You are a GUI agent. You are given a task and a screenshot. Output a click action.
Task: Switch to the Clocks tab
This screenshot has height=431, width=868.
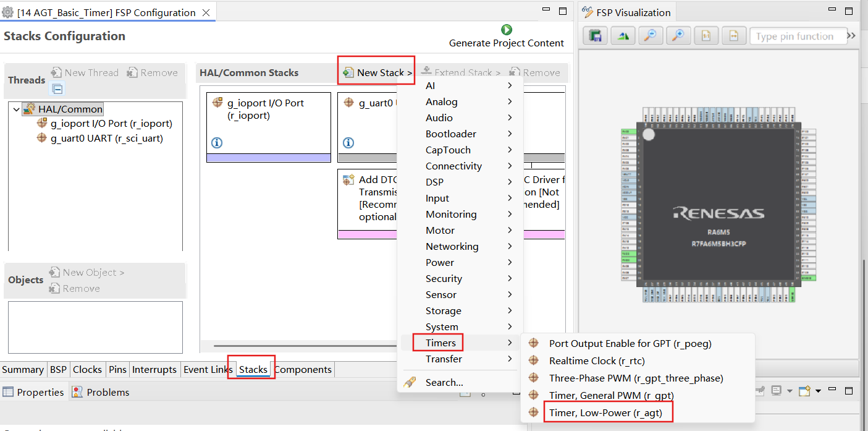coord(87,369)
